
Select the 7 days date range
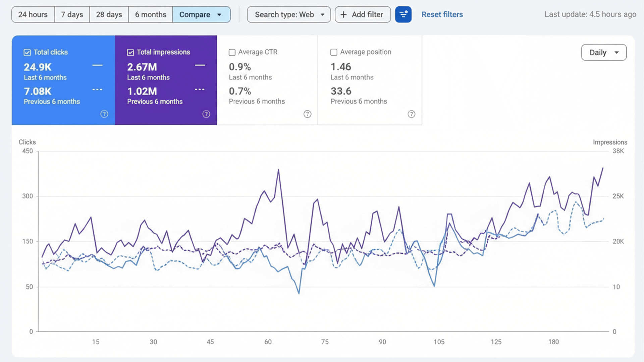tap(72, 14)
